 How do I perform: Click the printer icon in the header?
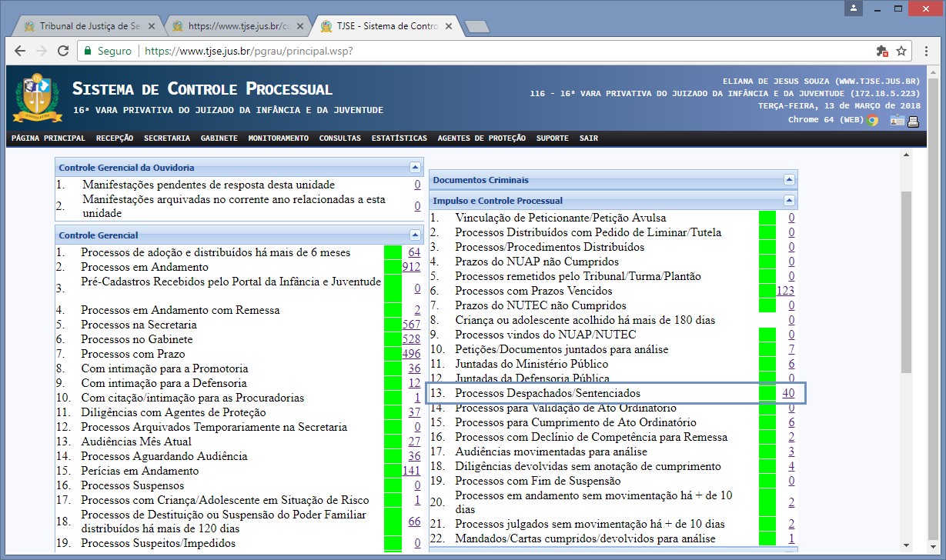coord(914,120)
